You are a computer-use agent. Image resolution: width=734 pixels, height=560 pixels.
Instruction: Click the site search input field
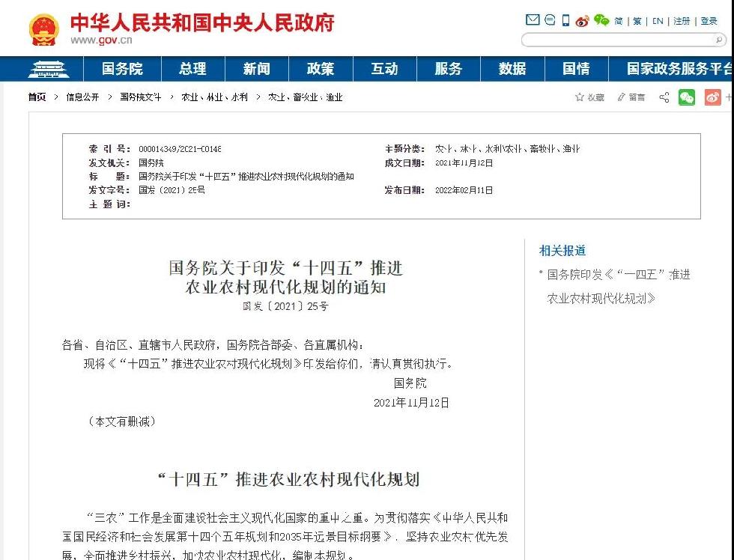[x=614, y=40]
